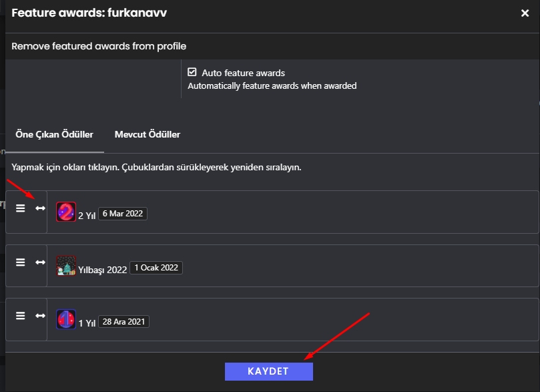The width and height of the screenshot is (540, 392).
Task: Uncheck the Auto feature awards checkbox
Action: point(192,72)
